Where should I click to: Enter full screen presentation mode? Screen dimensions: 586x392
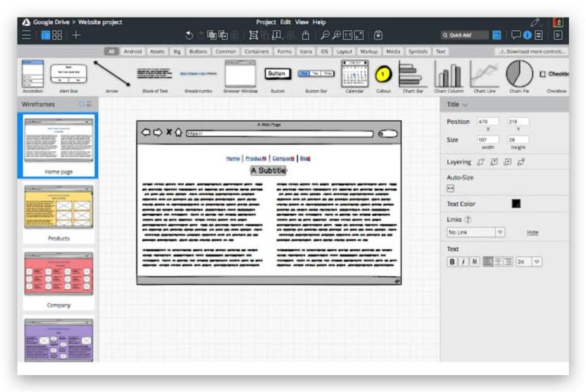pos(558,35)
